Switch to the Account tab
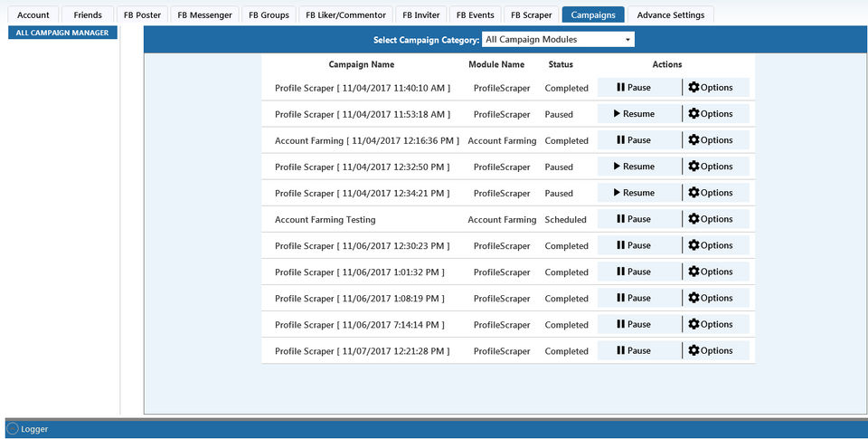 point(33,15)
